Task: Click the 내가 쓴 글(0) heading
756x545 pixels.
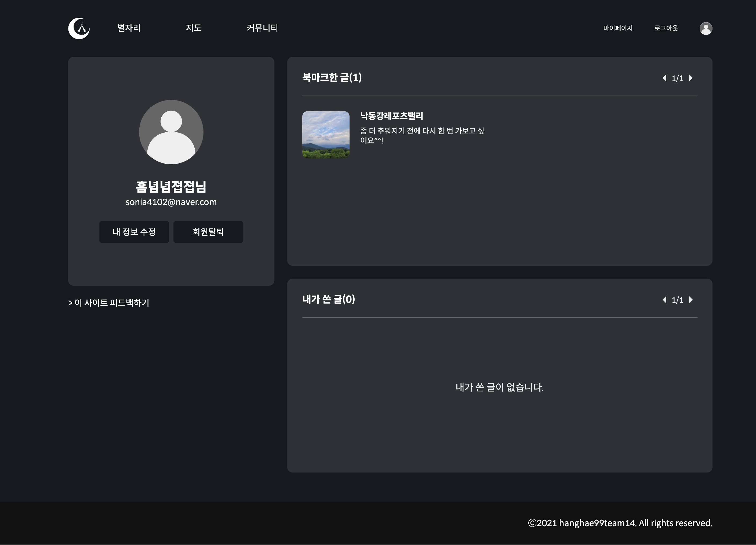Action: (x=328, y=299)
